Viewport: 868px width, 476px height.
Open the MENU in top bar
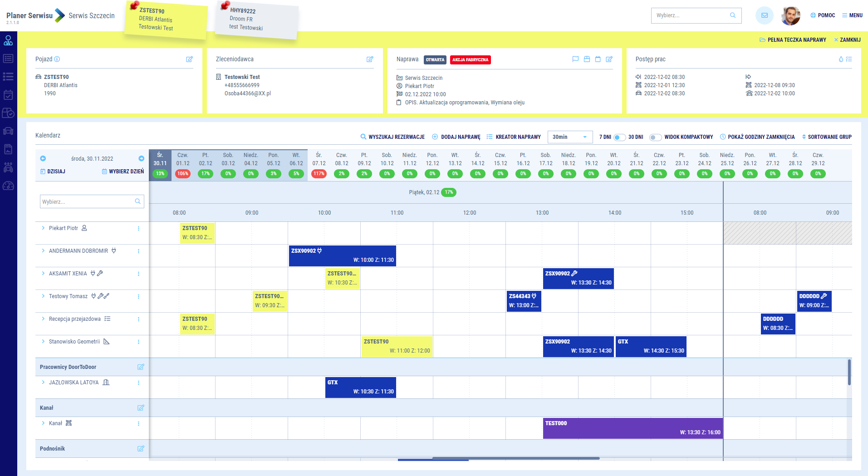click(852, 15)
